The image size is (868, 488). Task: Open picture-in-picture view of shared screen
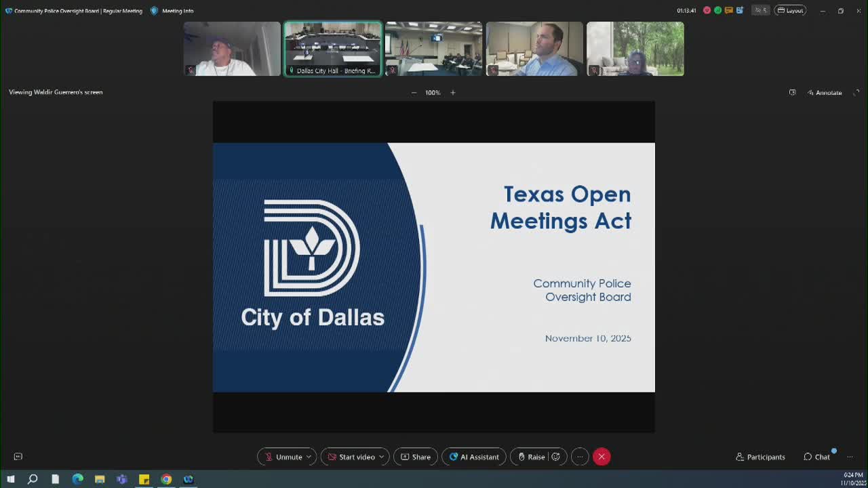point(792,92)
